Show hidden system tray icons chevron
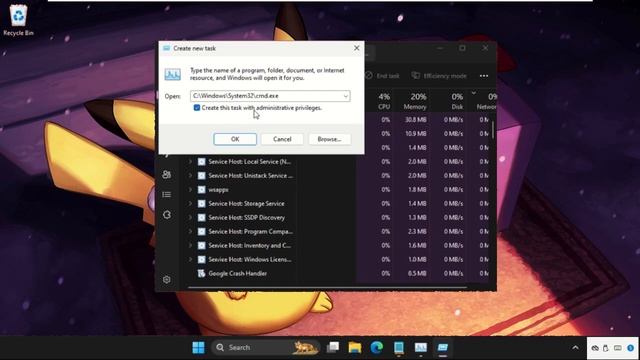Image resolution: width=640 pixels, height=360 pixels. pyautogui.click(x=575, y=348)
